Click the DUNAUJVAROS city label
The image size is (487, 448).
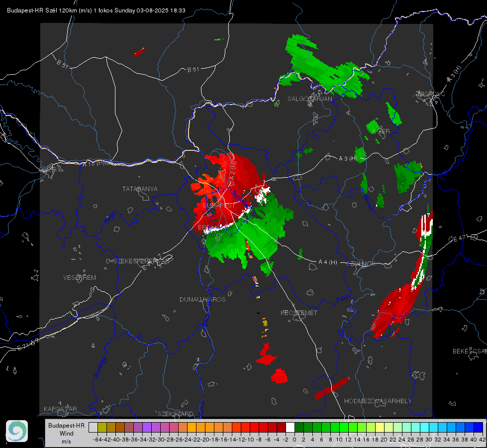point(202,299)
